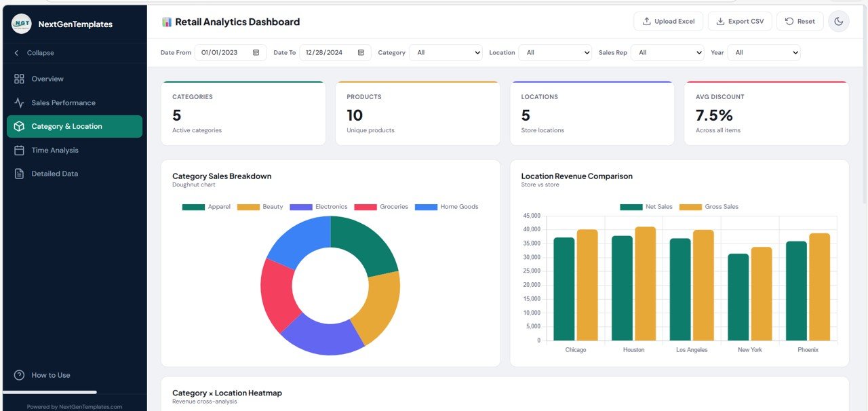Click the Date To input field

(x=325, y=52)
